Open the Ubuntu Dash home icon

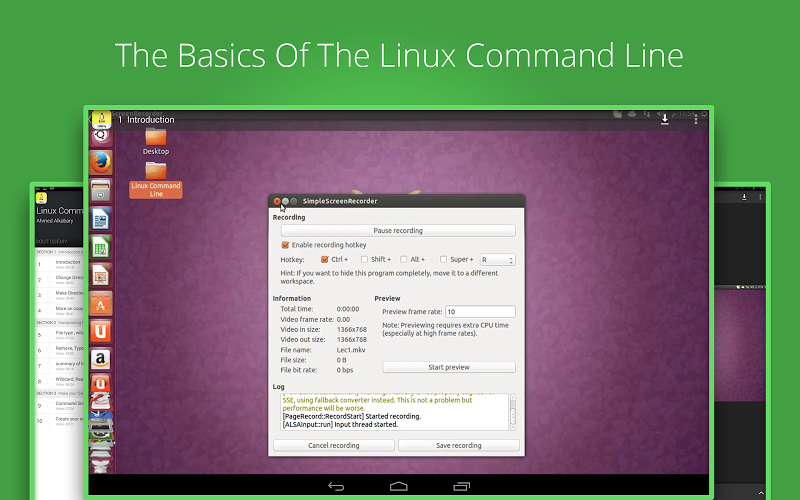coord(101,136)
